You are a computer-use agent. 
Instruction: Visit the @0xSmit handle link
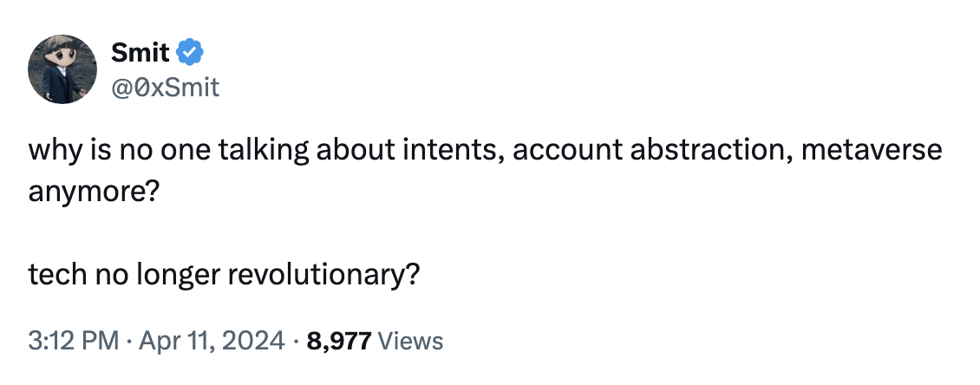click(x=165, y=88)
